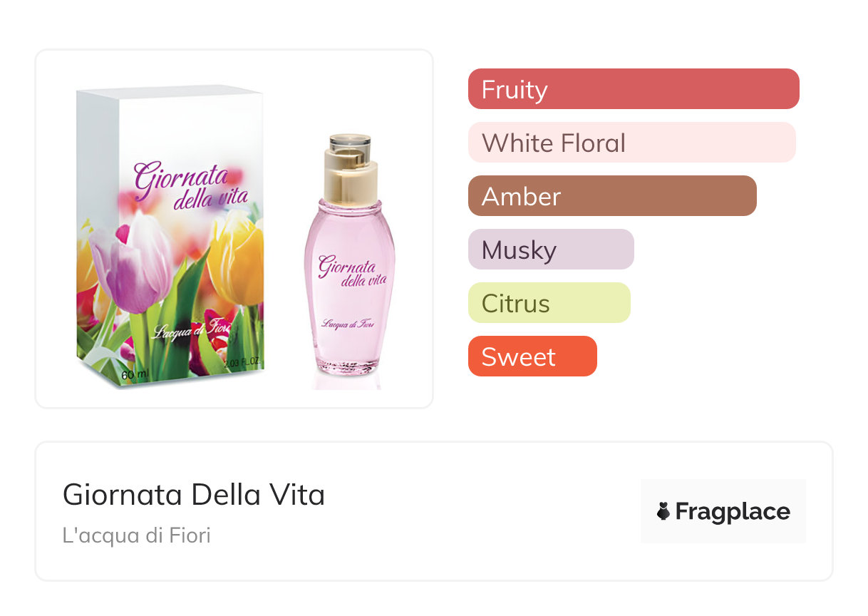Click the Fragplace bottle logo icon

pos(663,511)
